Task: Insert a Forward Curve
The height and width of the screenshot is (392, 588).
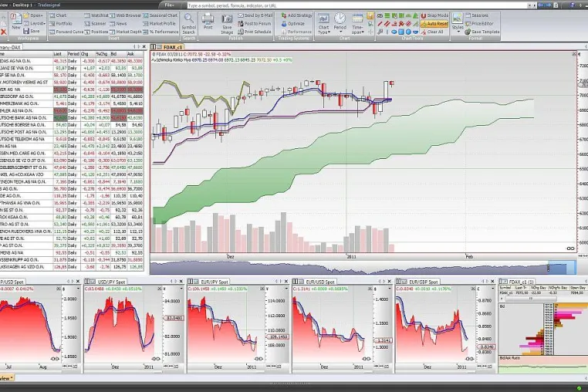Action: [66, 32]
